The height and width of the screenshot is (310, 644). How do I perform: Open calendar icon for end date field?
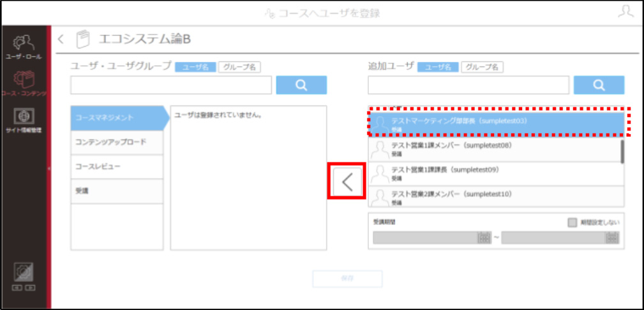coord(612,238)
